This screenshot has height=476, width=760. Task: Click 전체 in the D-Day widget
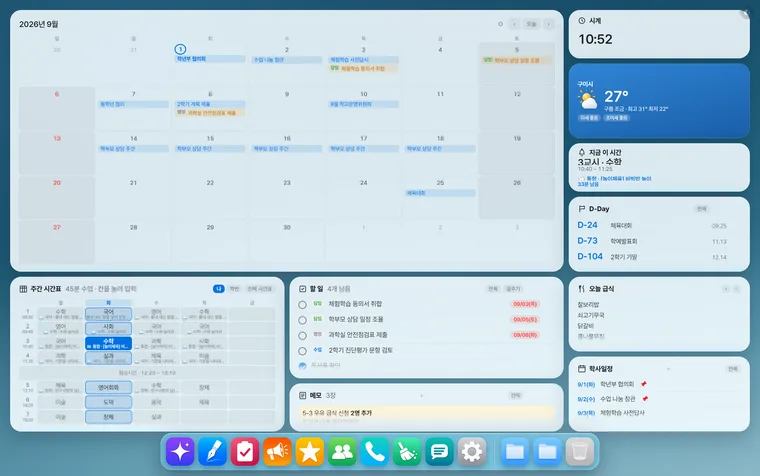(x=701, y=209)
